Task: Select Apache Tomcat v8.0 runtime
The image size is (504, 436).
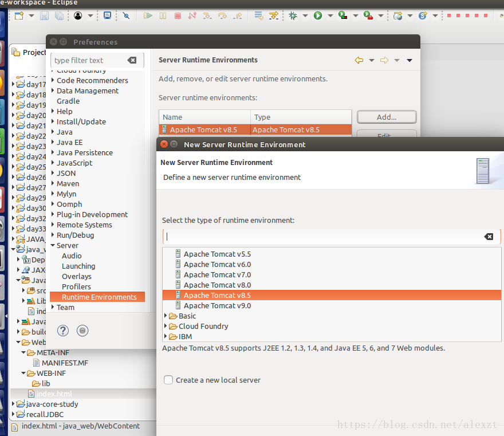Action: pos(217,285)
